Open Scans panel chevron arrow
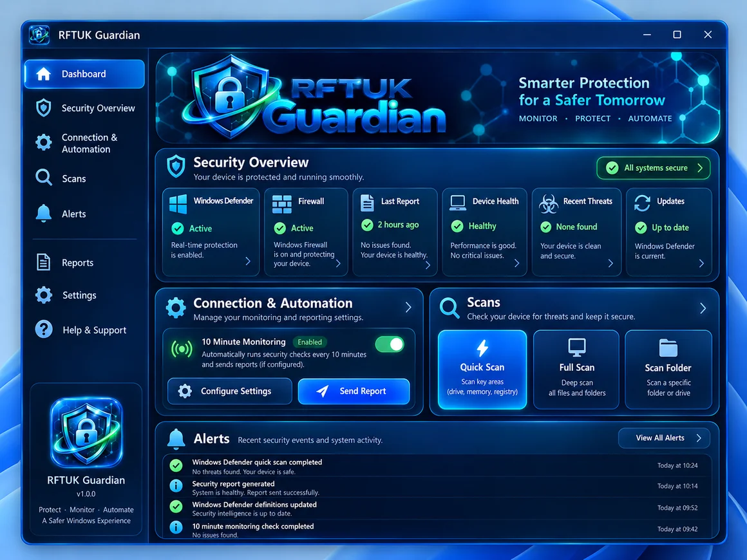The width and height of the screenshot is (747, 560). click(703, 308)
